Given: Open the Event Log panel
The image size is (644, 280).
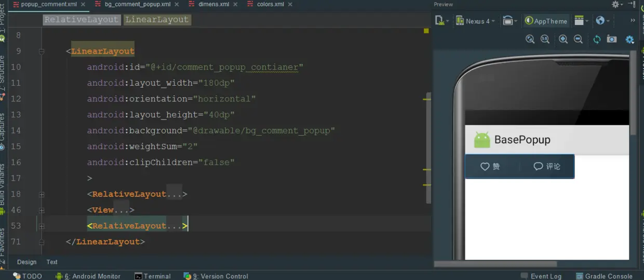Looking at the screenshot, I should [541, 276].
